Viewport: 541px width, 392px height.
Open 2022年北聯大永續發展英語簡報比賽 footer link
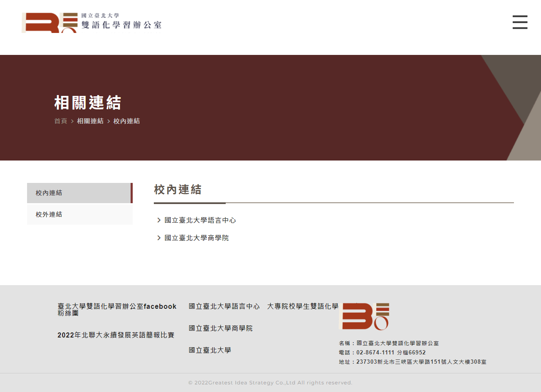click(x=116, y=335)
